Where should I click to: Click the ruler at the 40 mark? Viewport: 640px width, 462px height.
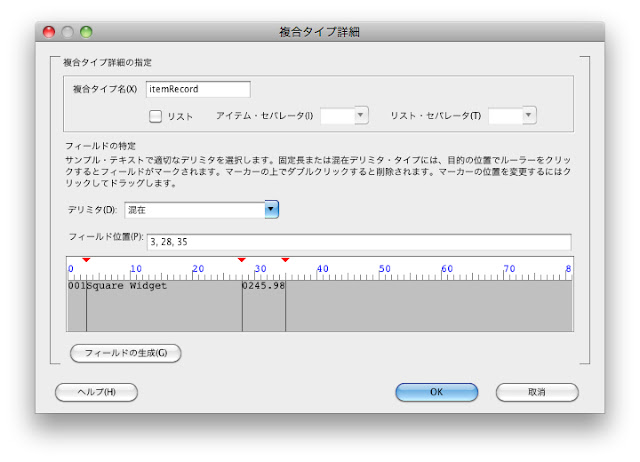pyautogui.click(x=322, y=269)
